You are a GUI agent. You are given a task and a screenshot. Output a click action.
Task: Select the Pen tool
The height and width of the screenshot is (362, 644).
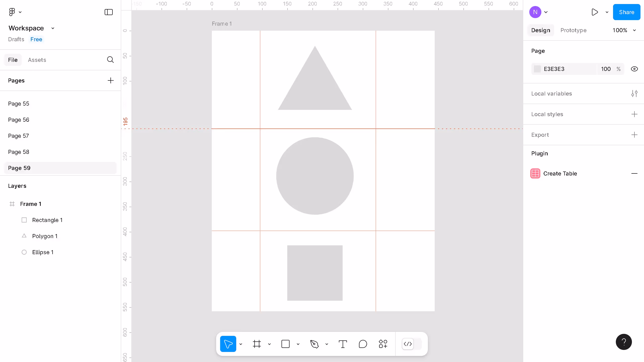pyautogui.click(x=314, y=344)
